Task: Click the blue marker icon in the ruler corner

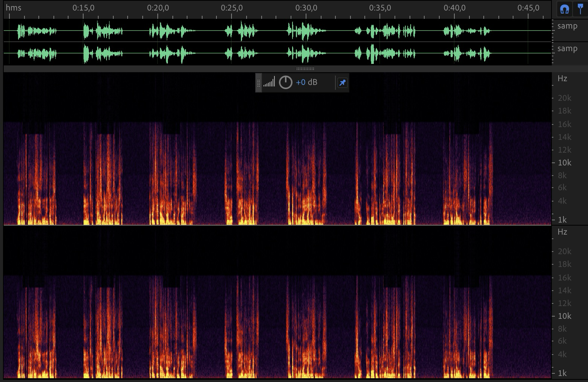Action: (581, 9)
